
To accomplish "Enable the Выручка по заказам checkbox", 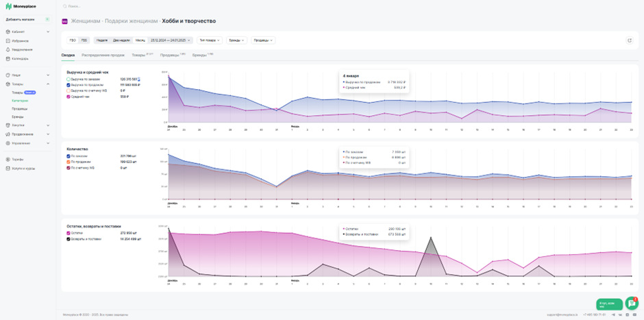I will 69,79.
